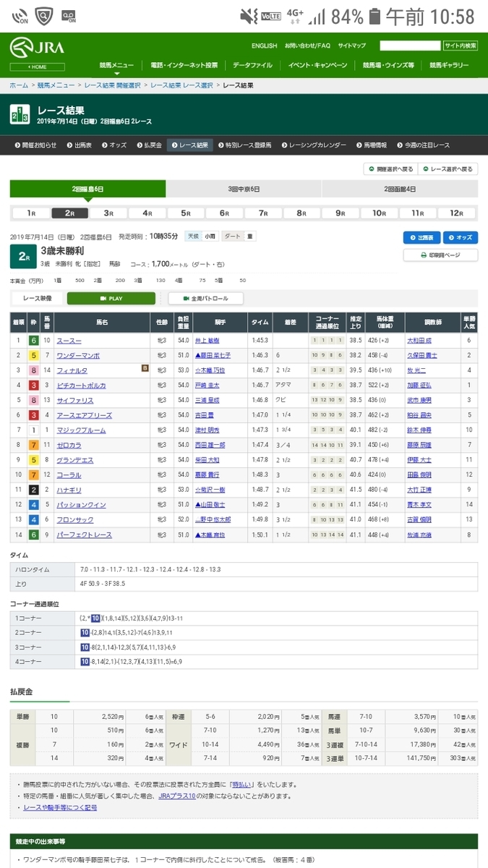The height and width of the screenshot is (868, 488).
Task: Click レース結果 開催選択 breadcrumb link
Action: 113,85
